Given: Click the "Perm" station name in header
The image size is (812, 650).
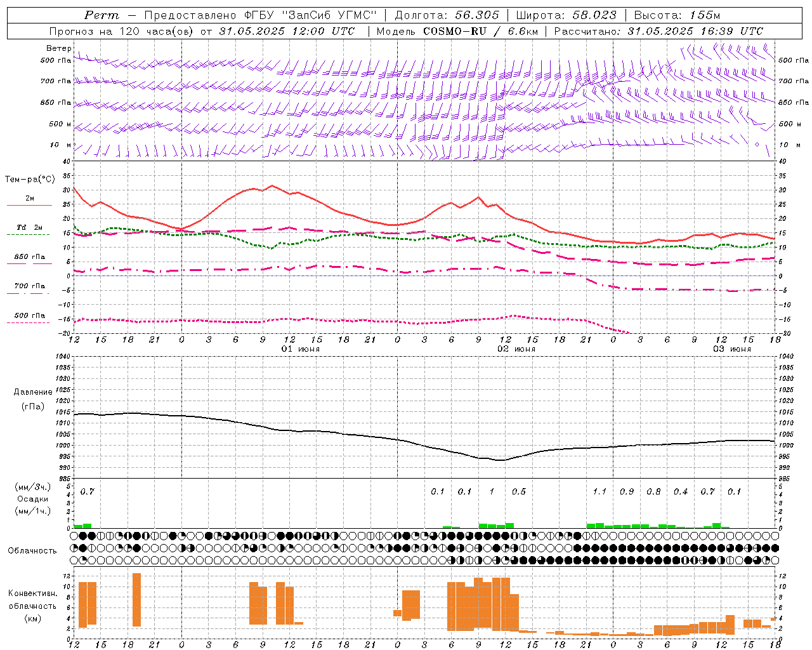Looking at the screenshot, I should pyautogui.click(x=101, y=15).
